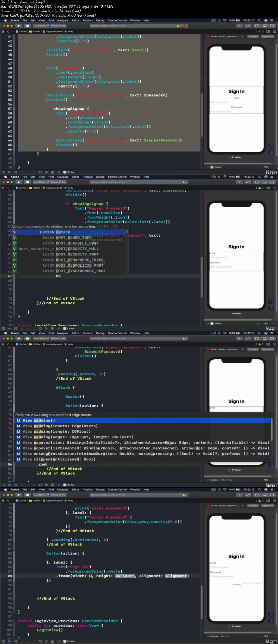Choose padding(length: CGFloat) in the 22:15 autocomplete
The height and width of the screenshot is (644, 278).
[143, 432]
